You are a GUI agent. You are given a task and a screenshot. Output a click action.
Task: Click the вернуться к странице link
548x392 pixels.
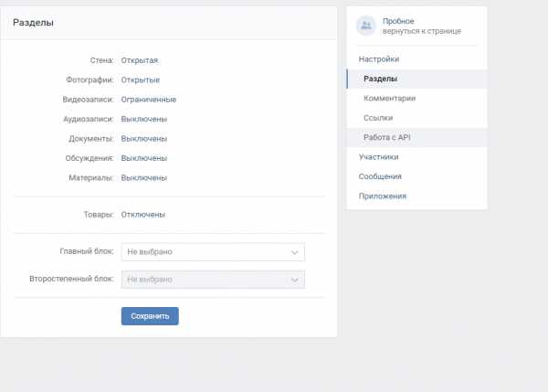(422, 31)
